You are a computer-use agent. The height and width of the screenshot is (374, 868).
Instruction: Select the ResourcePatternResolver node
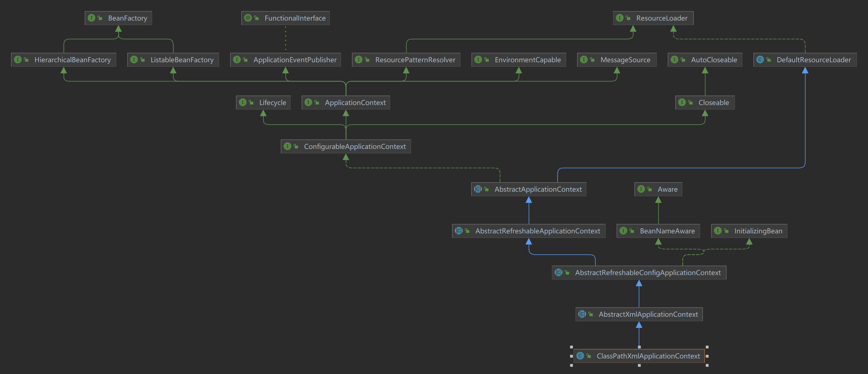point(415,60)
